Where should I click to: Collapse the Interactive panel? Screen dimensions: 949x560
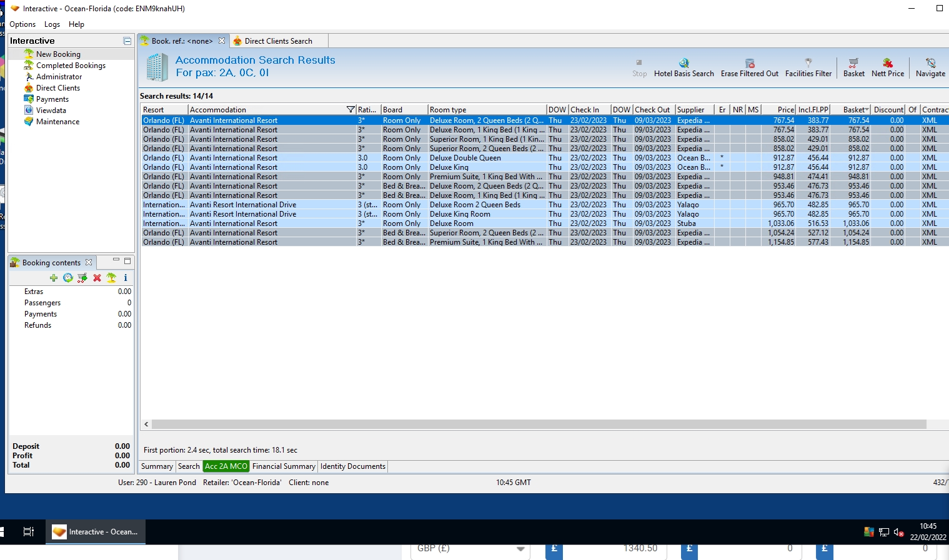tap(127, 41)
